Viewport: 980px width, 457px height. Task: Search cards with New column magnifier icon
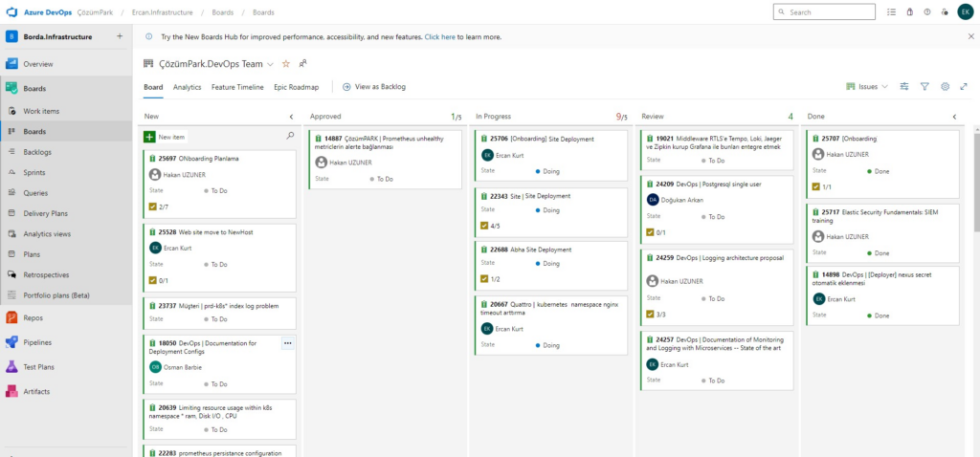pos(290,136)
